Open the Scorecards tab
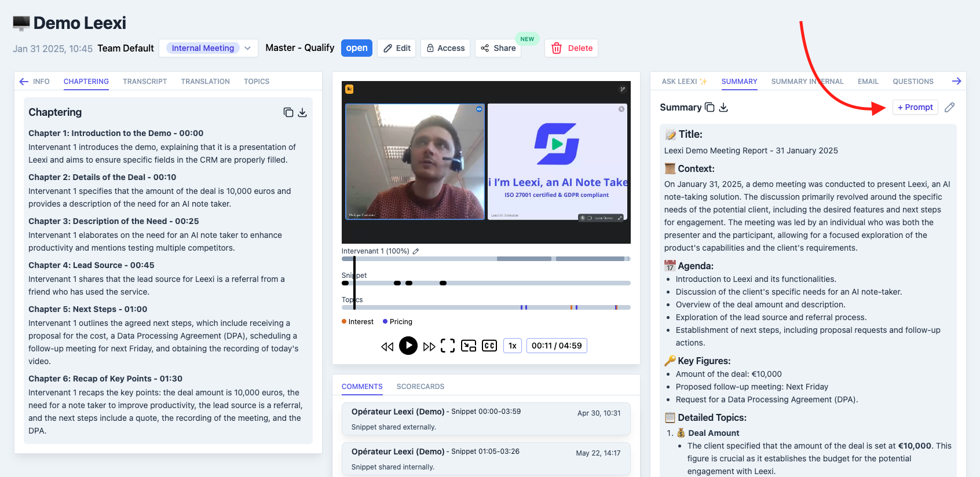 click(x=420, y=387)
